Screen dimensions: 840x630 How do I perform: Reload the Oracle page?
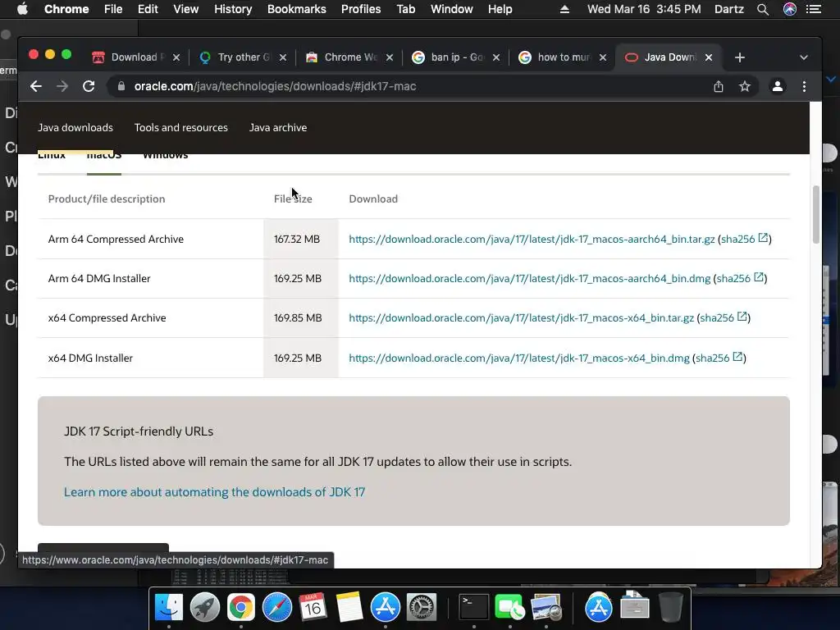[89, 86]
